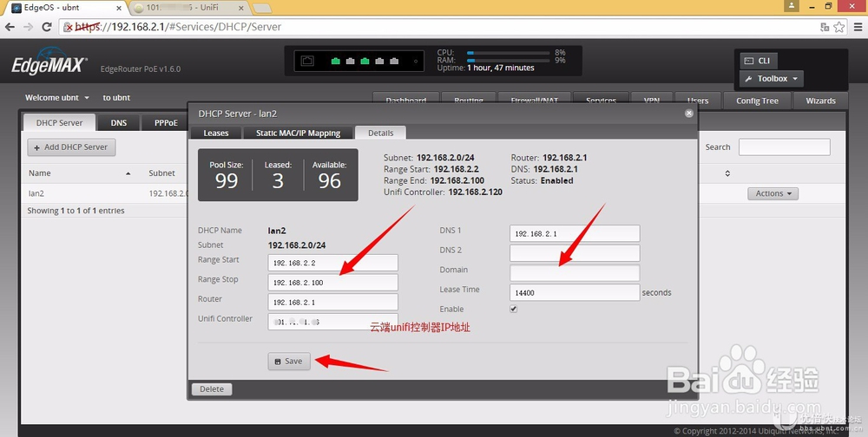This screenshot has height=437, width=868.
Task: Sort the table by Name column
Action: [79, 173]
